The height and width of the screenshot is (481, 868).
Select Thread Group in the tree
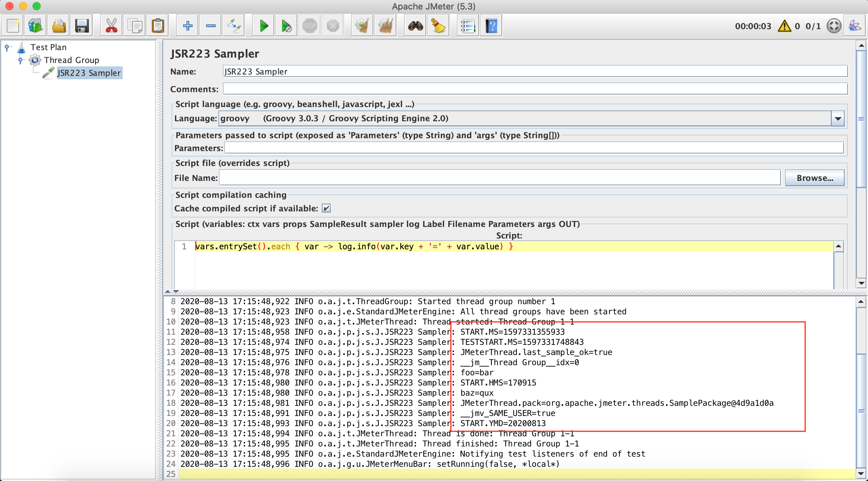(72, 60)
